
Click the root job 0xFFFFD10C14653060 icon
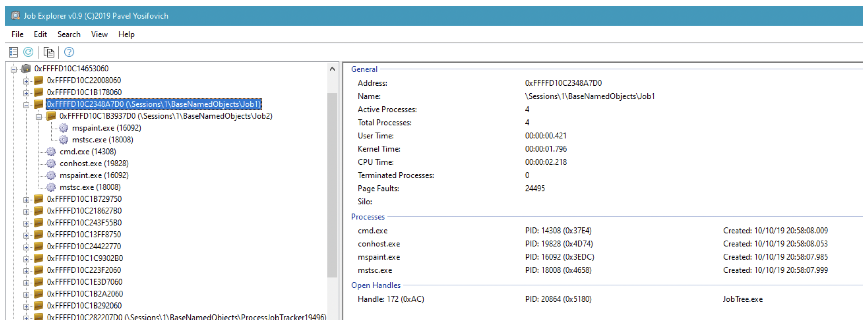pyautogui.click(x=26, y=68)
